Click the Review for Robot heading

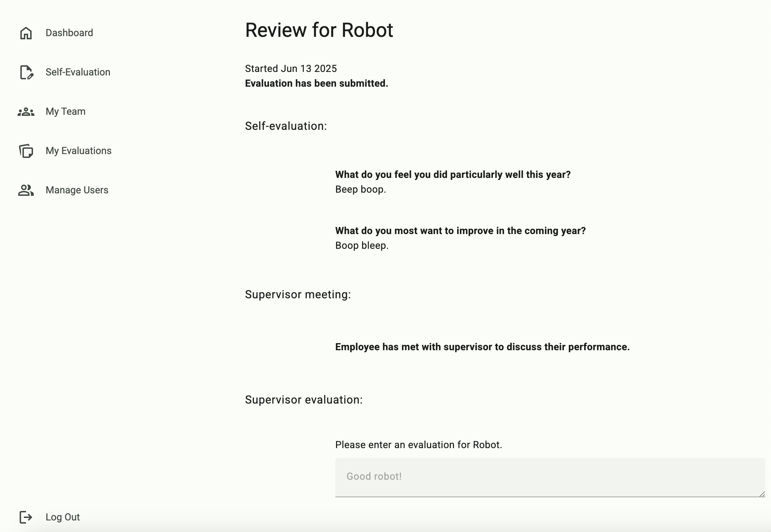pyautogui.click(x=319, y=30)
